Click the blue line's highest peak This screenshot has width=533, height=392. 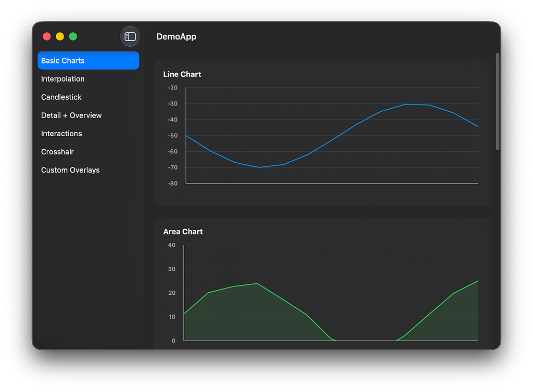pyautogui.click(x=405, y=104)
